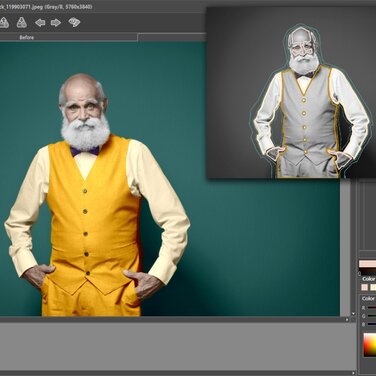This screenshot has height=376, width=376.
Task: Click the grayscale strokes preview thumbnail
Action: pyautogui.click(x=291, y=93)
